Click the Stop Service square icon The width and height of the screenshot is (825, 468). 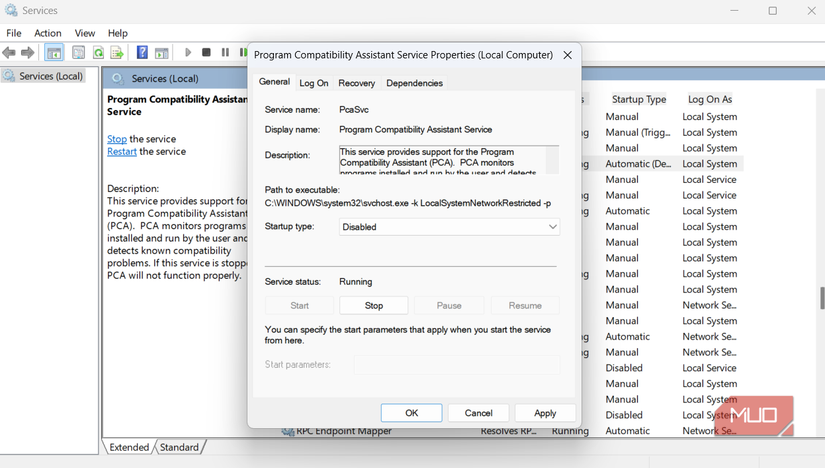pyautogui.click(x=206, y=52)
